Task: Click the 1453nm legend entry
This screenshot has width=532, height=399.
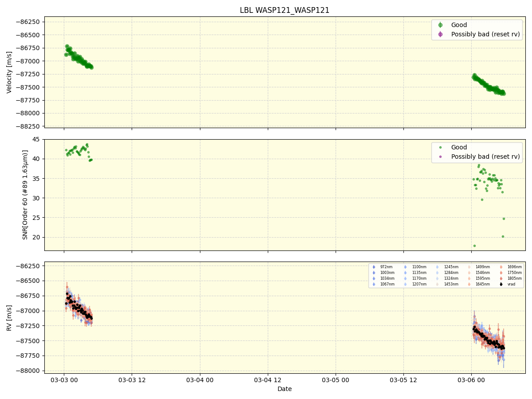Action: [x=447, y=284]
